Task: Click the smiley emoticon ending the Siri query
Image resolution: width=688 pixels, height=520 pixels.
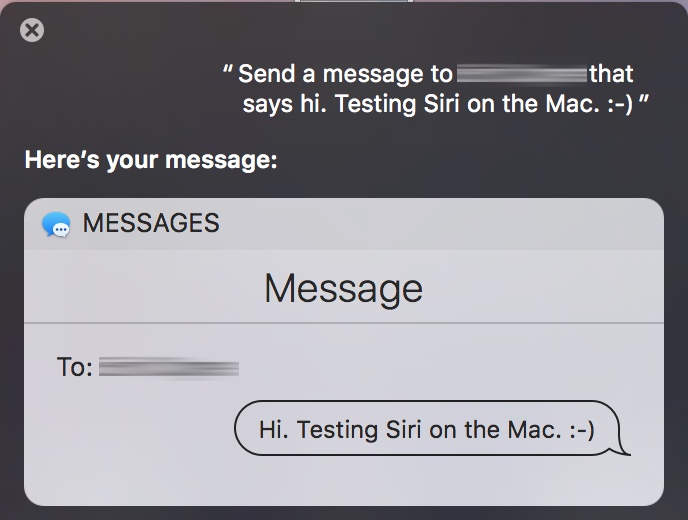Action: click(x=620, y=105)
